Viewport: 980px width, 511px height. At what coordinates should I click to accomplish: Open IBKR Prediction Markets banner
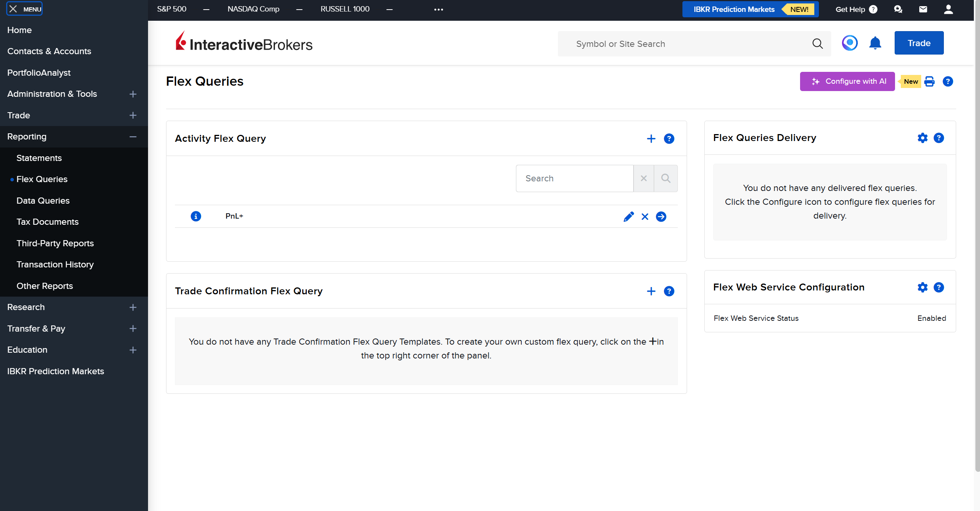point(750,9)
